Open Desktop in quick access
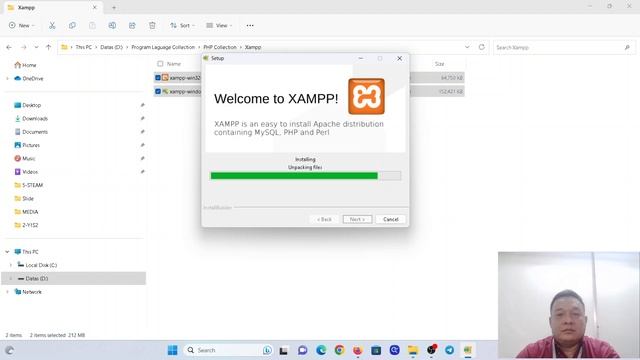The width and height of the screenshot is (640, 360). coord(27,105)
